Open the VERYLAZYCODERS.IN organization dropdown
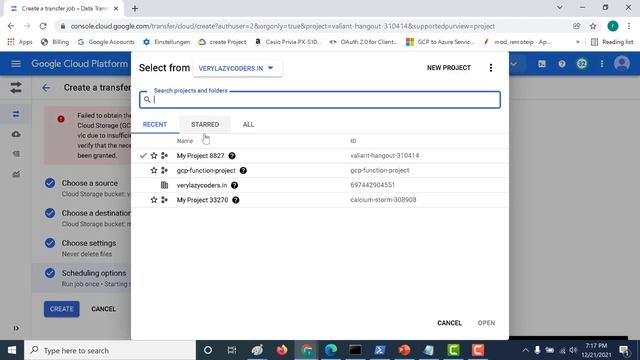Viewport: 640px width, 360px height. point(237,68)
